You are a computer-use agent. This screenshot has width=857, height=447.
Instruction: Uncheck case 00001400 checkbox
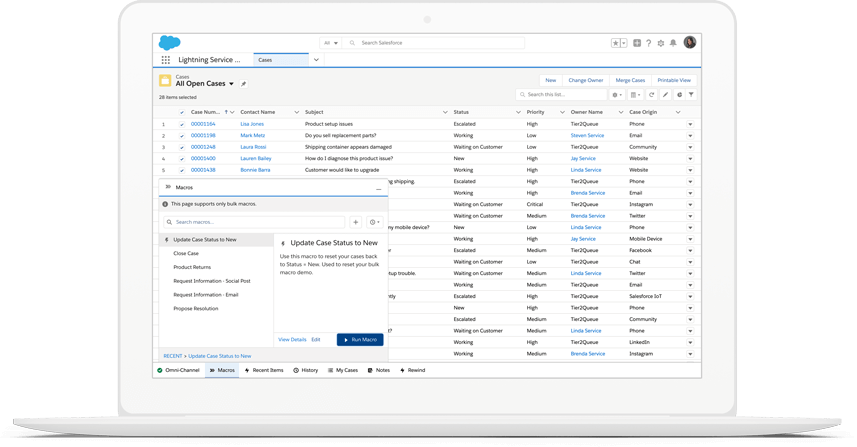(x=182, y=159)
